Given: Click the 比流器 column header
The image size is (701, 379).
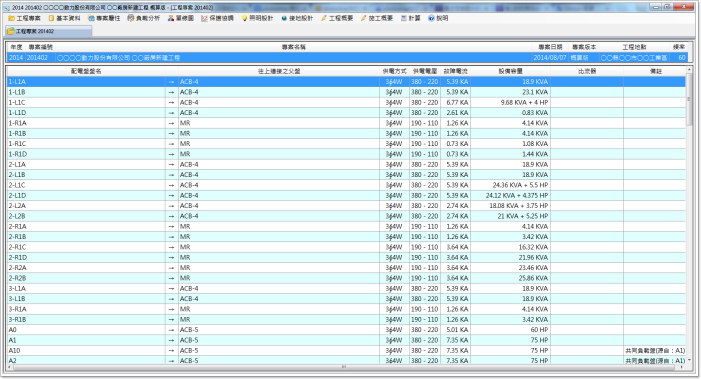Looking at the screenshot, I should tap(587, 71).
